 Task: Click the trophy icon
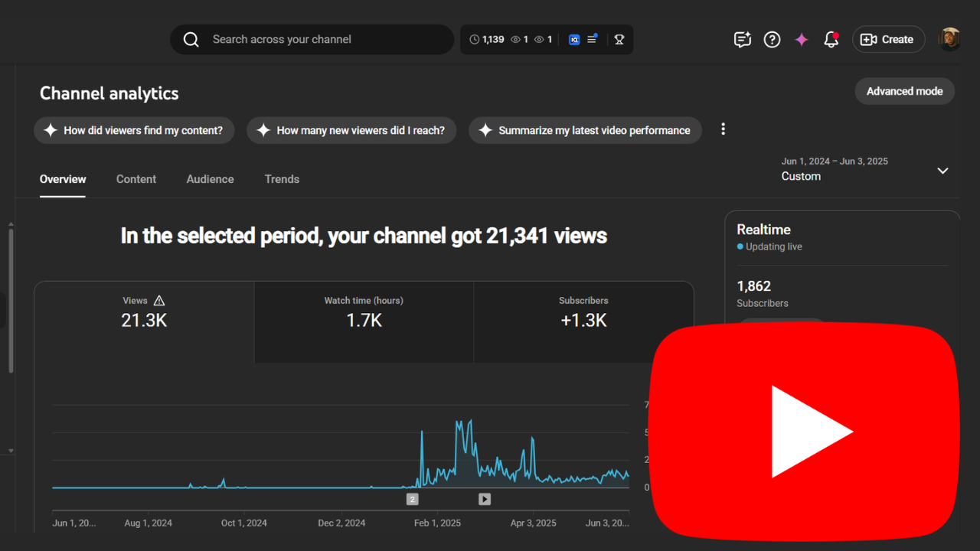tap(619, 40)
